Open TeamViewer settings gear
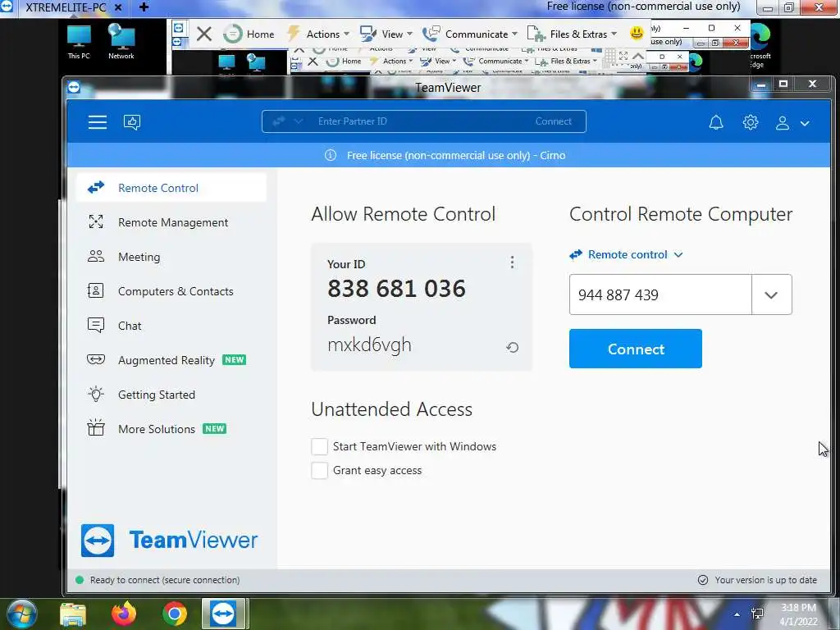This screenshot has width=840, height=630. [750, 123]
